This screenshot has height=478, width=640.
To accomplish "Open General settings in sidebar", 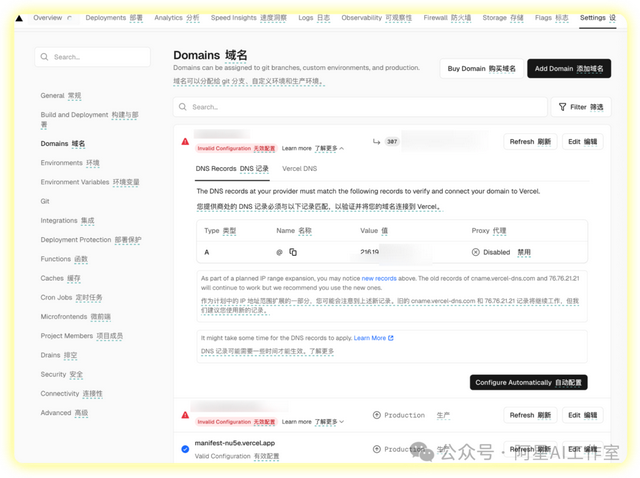I will click(x=61, y=96).
